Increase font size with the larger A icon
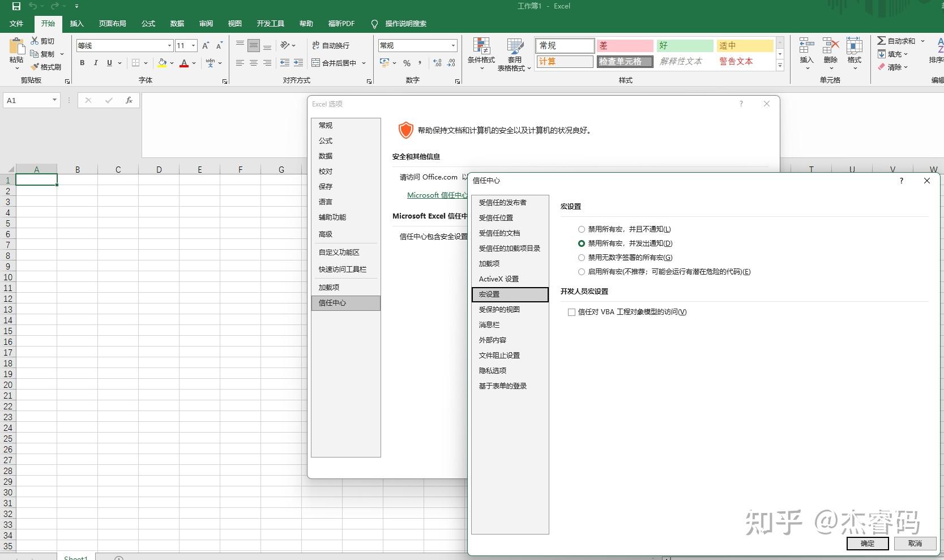The image size is (944, 560). [x=206, y=45]
